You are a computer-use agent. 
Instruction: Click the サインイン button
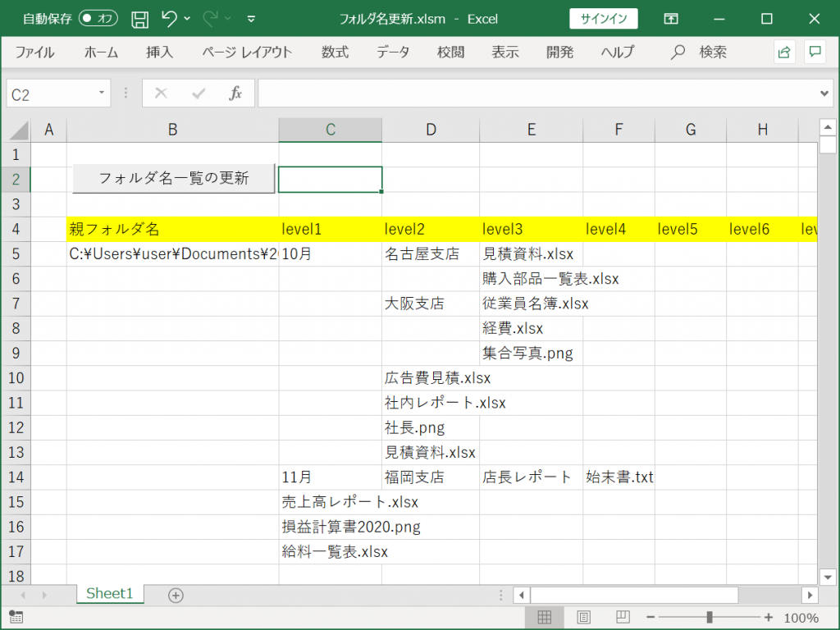pos(604,19)
